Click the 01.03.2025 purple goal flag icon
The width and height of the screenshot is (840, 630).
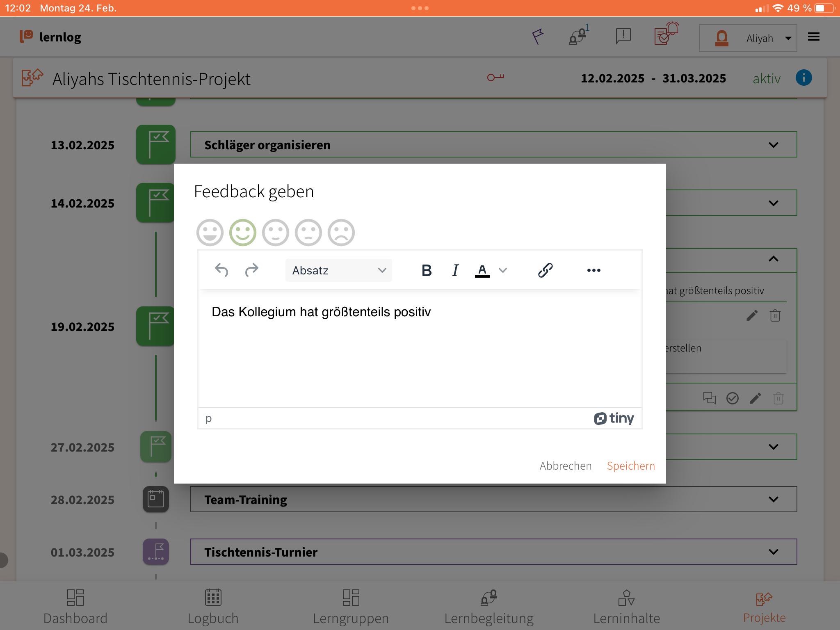(x=156, y=552)
